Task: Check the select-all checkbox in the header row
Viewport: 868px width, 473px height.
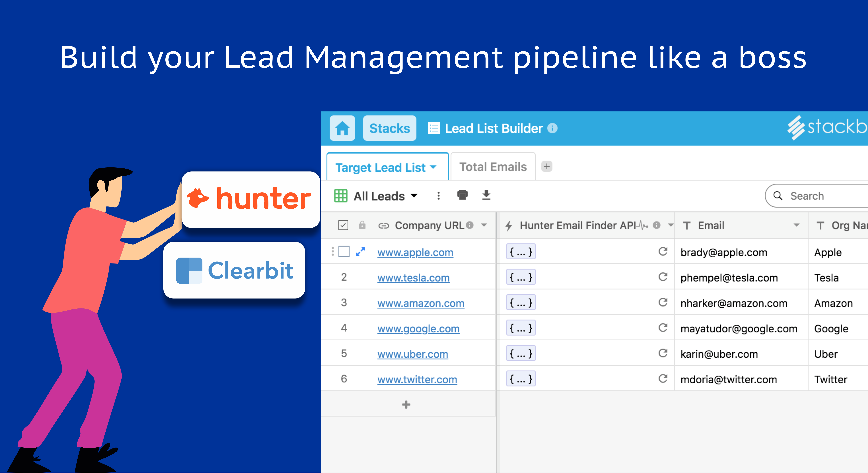Action: tap(343, 225)
